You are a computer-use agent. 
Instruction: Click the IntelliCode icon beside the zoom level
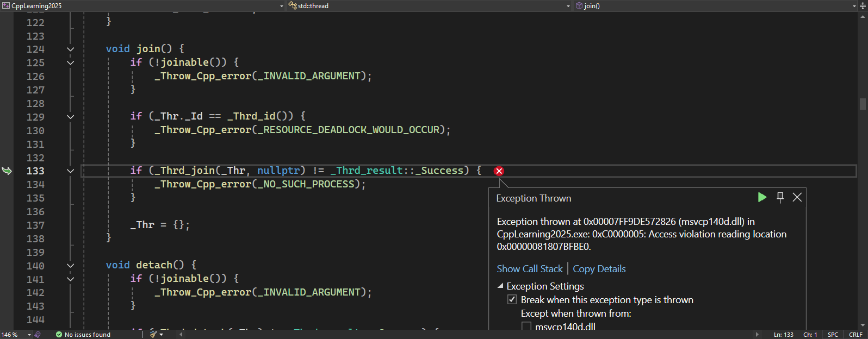(38, 335)
